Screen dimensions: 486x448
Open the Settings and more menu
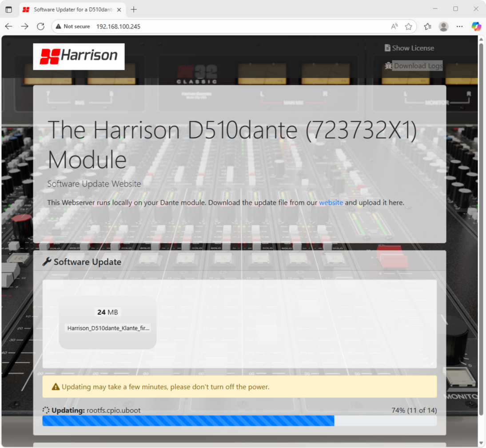point(460,26)
